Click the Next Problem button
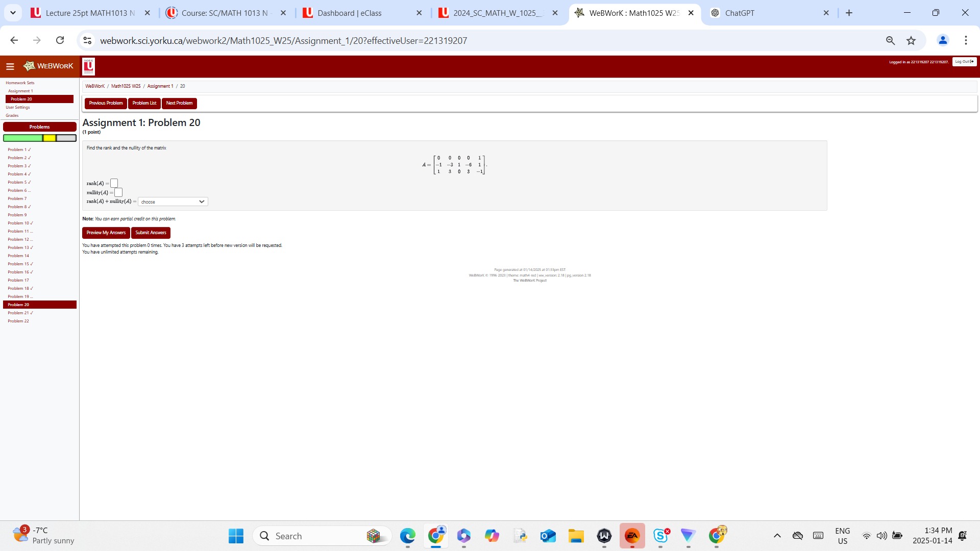Image resolution: width=980 pixels, height=551 pixels. pos(179,103)
